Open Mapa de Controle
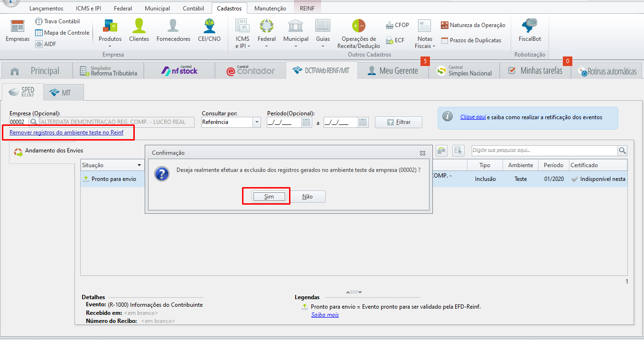This screenshot has height=340, width=644. (62, 33)
